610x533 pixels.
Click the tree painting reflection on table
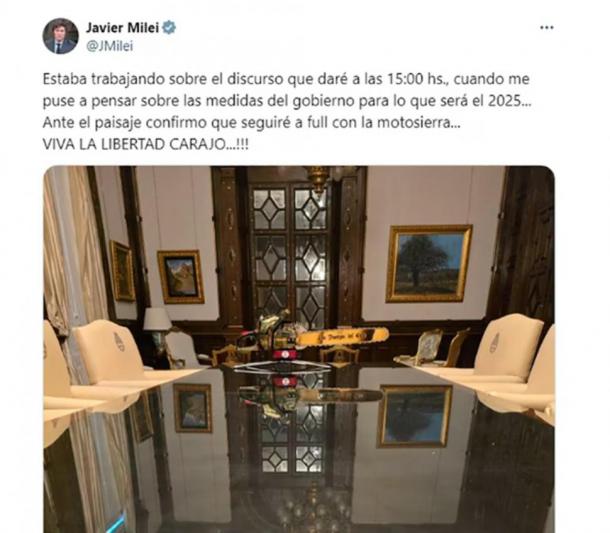415,416
